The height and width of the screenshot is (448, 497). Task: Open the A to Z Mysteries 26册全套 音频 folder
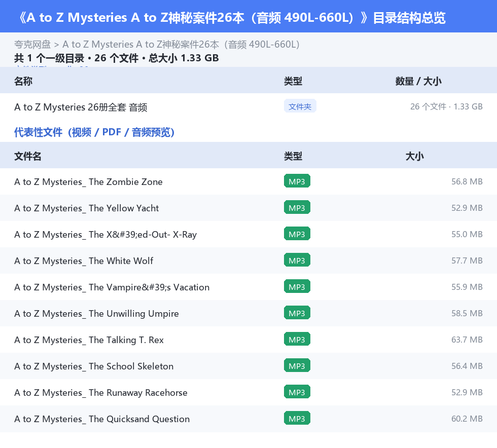[x=81, y=107]
